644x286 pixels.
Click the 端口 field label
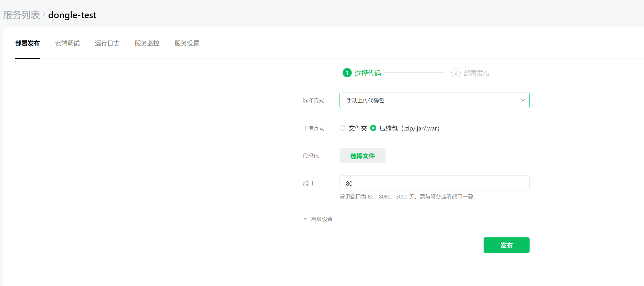coord(308,183)
